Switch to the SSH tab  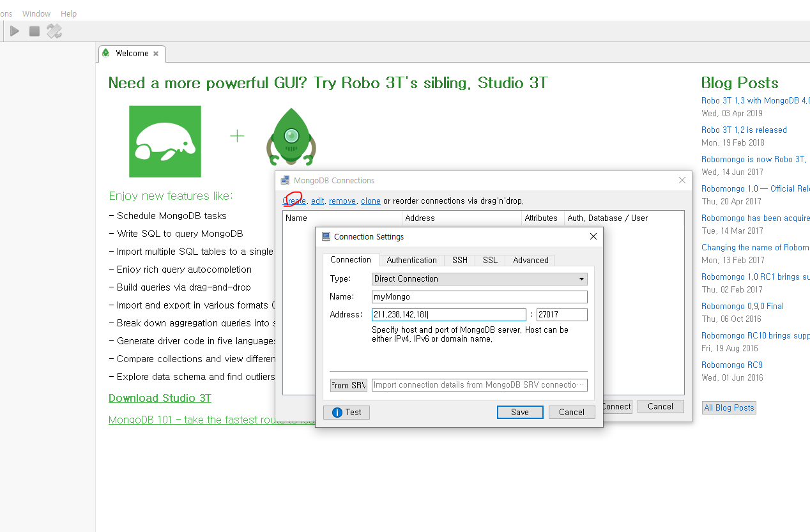(x=460, y=260)
